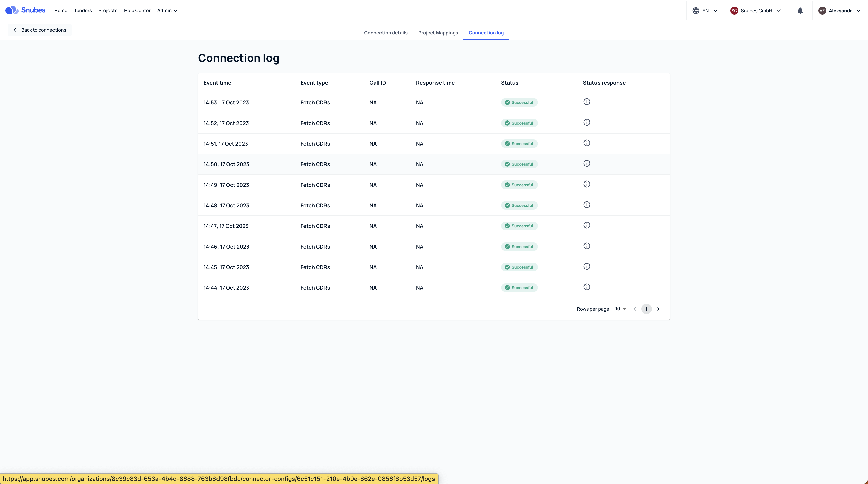
Task: Click the globe language icon
Action: coord(695,11)
